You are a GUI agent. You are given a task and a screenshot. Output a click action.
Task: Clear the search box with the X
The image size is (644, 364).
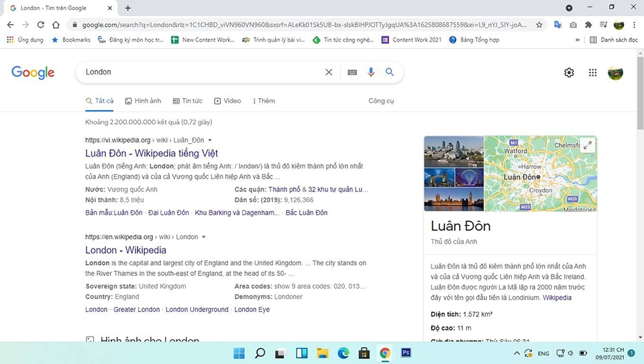click(329, 72)
